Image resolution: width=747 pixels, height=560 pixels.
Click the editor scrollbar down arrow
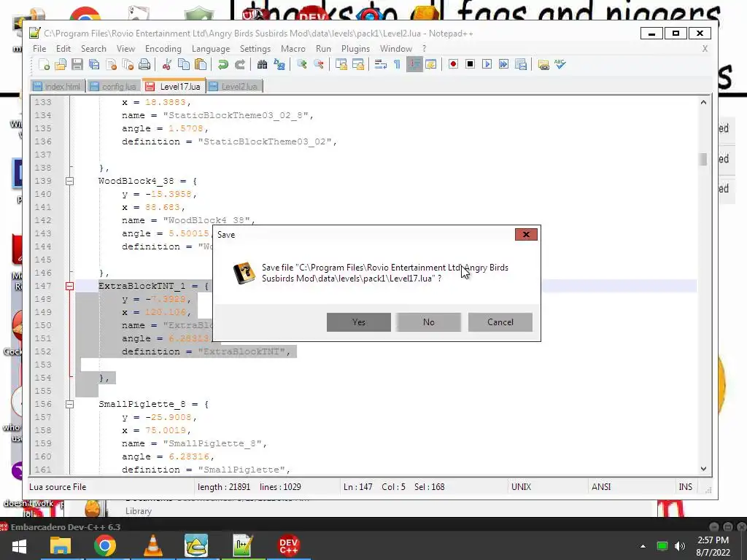tap(704, 469)
